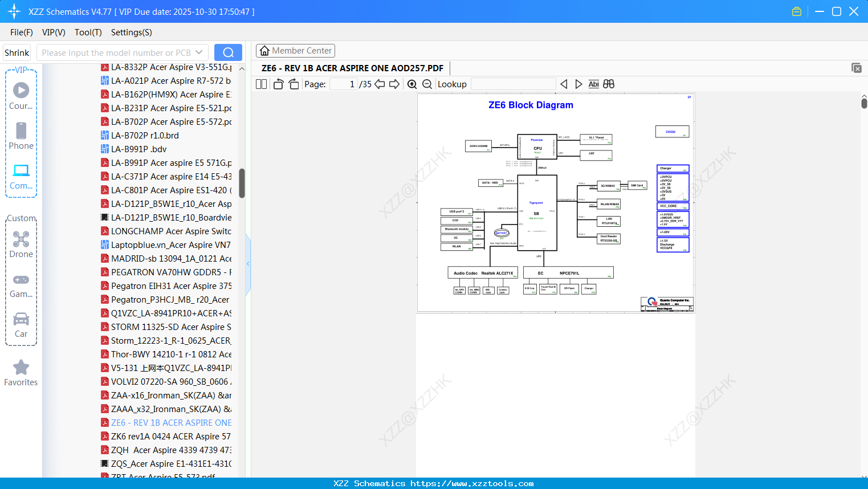Click the Lookup text field

513,84
